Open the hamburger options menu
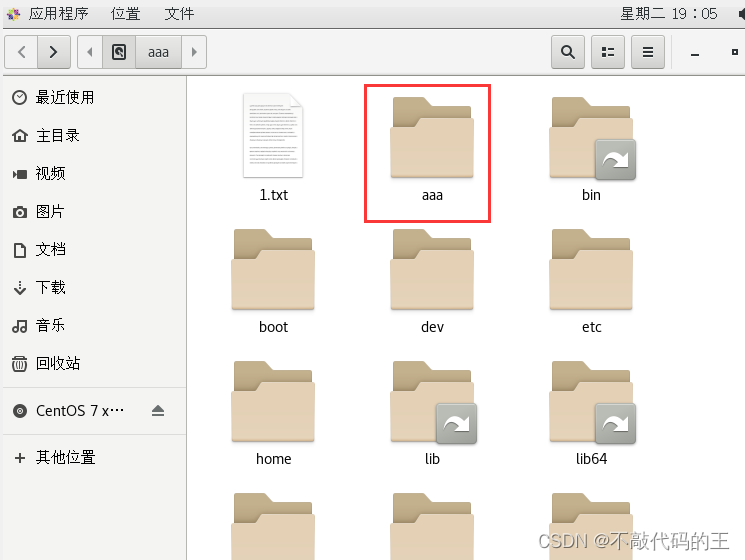The height and width of the screenshot is (560, 745). tap(648, 52)
